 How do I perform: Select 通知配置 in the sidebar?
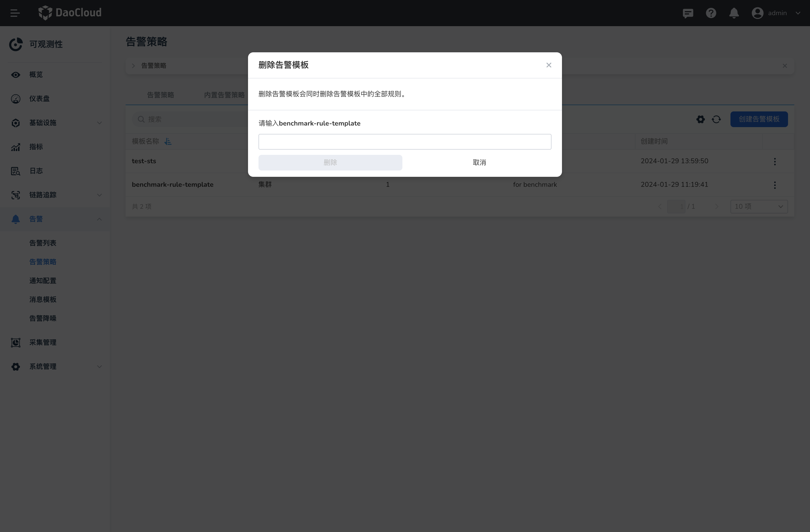coord(43,281)
